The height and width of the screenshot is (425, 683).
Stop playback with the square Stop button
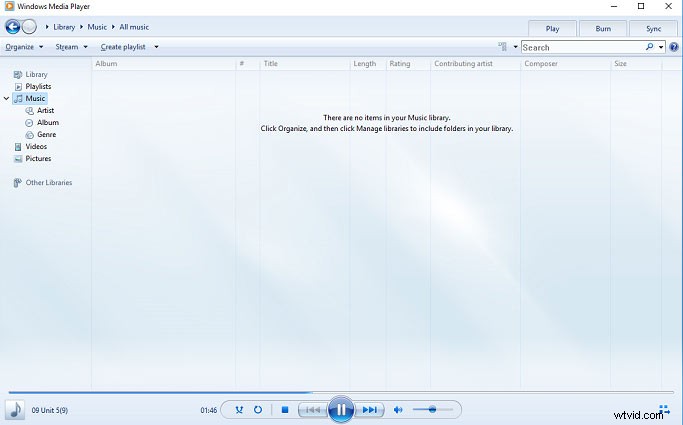285,410
